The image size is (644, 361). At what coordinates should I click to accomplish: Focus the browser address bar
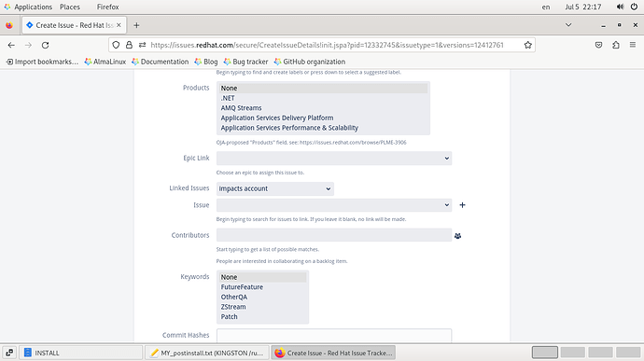(327, 45)
